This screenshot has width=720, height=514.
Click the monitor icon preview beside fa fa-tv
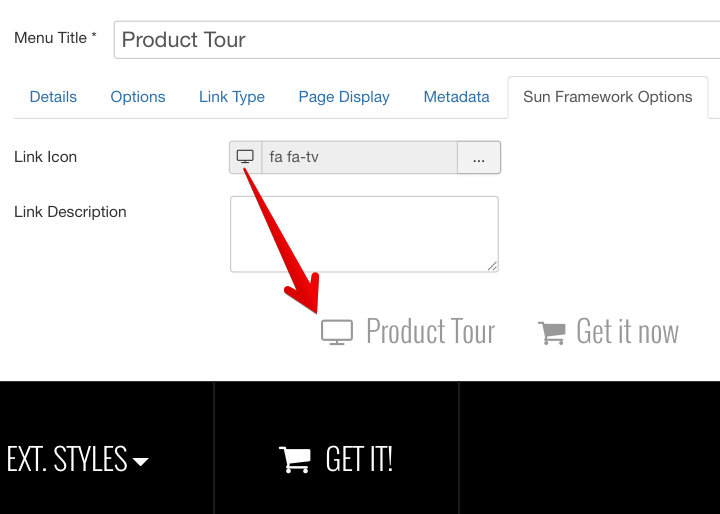(x=245, y=157)
